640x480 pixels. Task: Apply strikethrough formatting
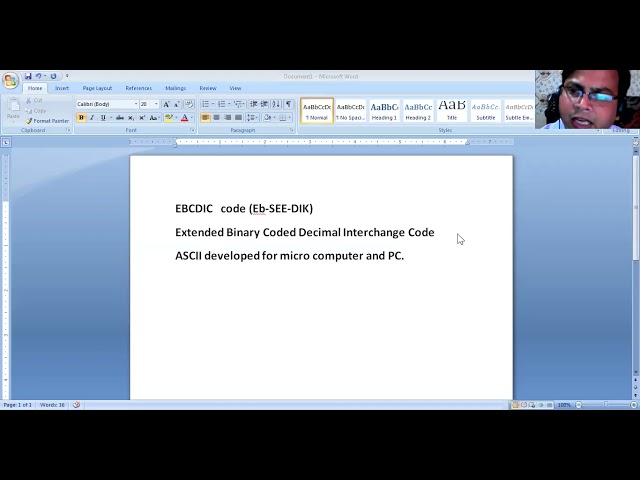coord(120,118)
